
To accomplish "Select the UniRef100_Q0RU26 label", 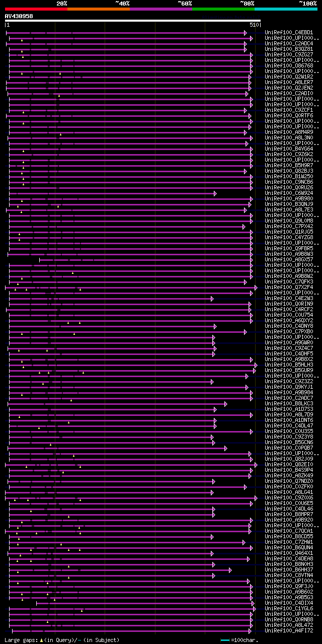I will pyautogui.click(x=289, y=188).
